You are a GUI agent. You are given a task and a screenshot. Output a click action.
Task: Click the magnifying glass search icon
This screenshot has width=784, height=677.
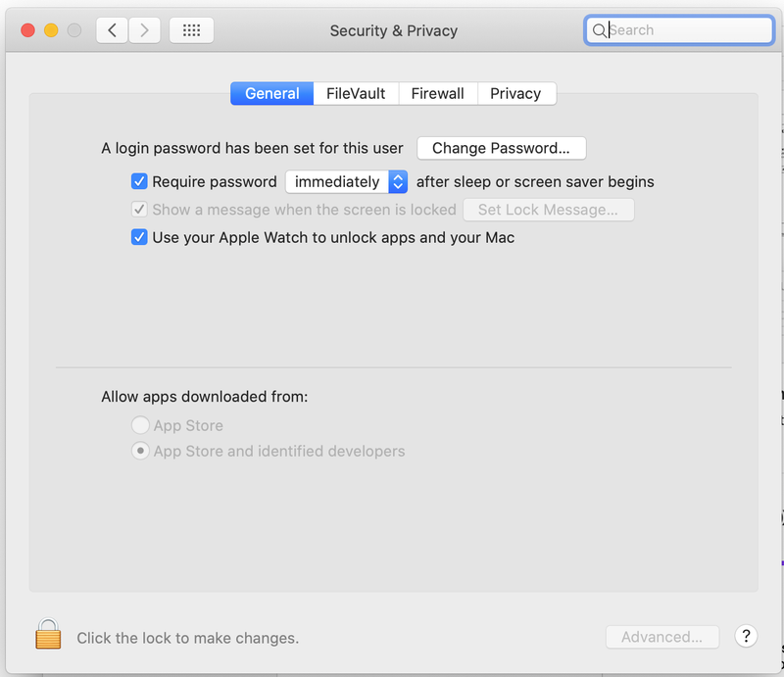(599, 30)
